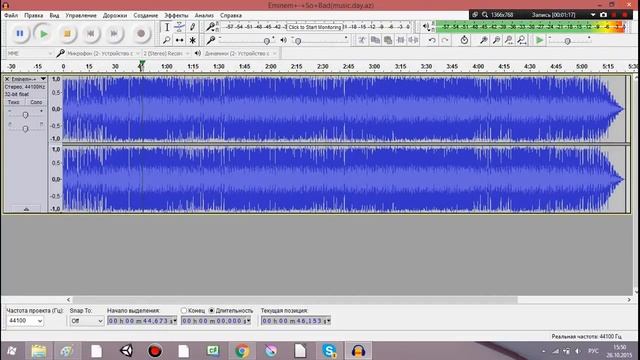Screen dimensions: 640x360
Task: Collapse the track with bottom arrow
Action: (x=26, y=209)
